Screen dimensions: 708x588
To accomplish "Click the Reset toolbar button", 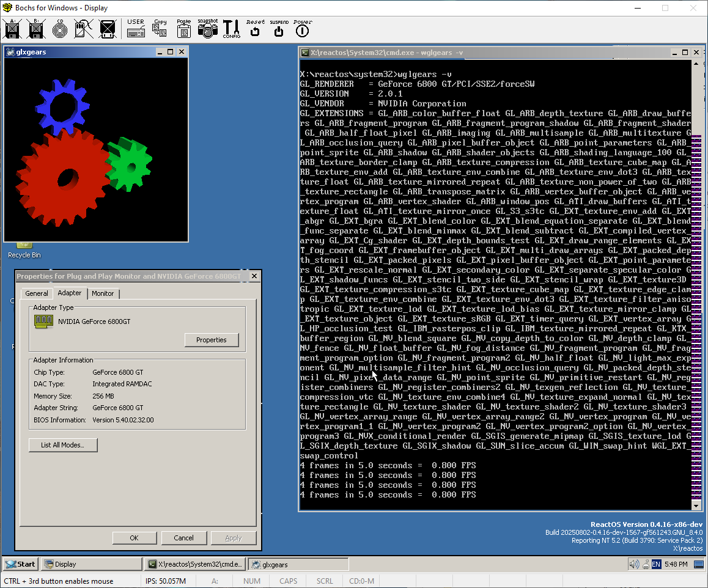I will tap(255, 29).
